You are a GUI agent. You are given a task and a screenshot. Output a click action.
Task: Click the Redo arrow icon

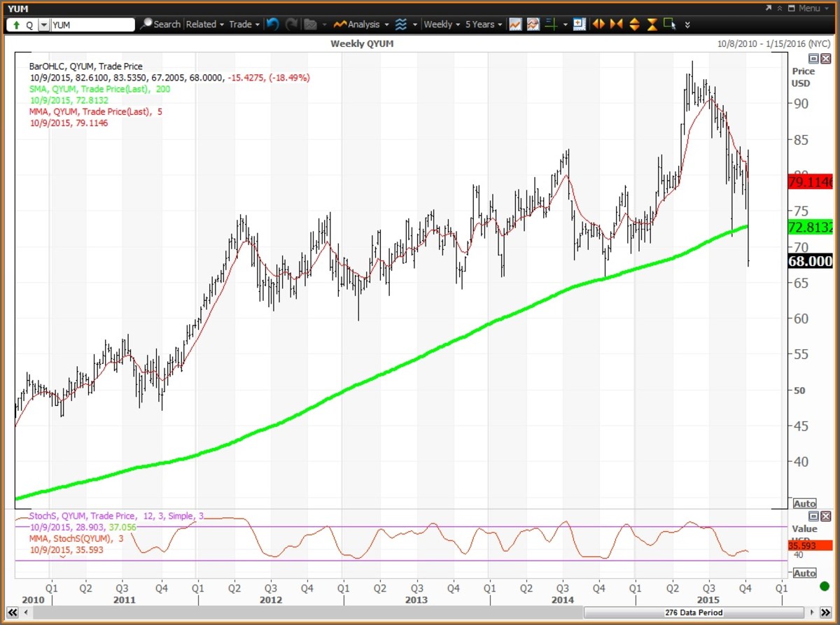(291, 24)
